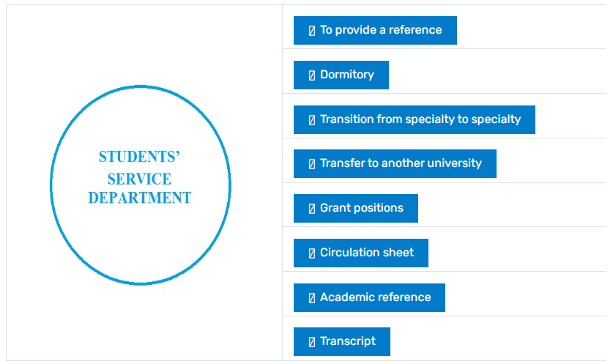Click the small icon before 'Dormitory'
Image resolution: width=613 pixels, height=364 pixels.
pyautogui.click(x=311, y=75)
